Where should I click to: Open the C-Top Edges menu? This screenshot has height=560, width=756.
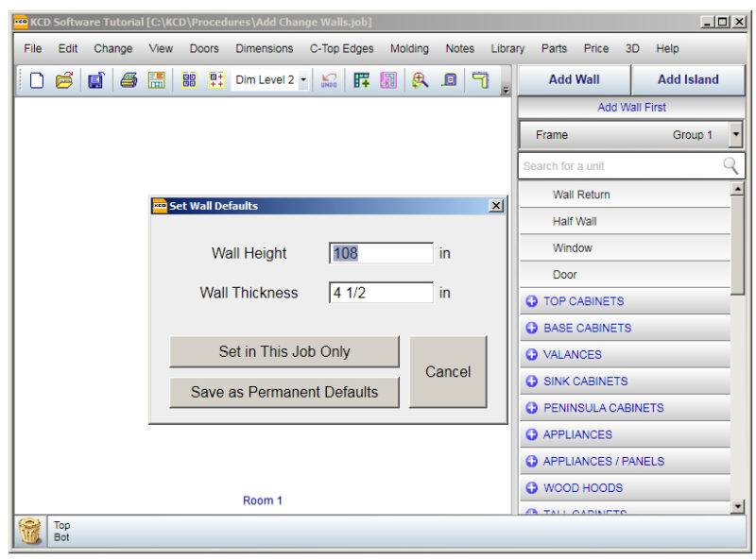[341, 48]
